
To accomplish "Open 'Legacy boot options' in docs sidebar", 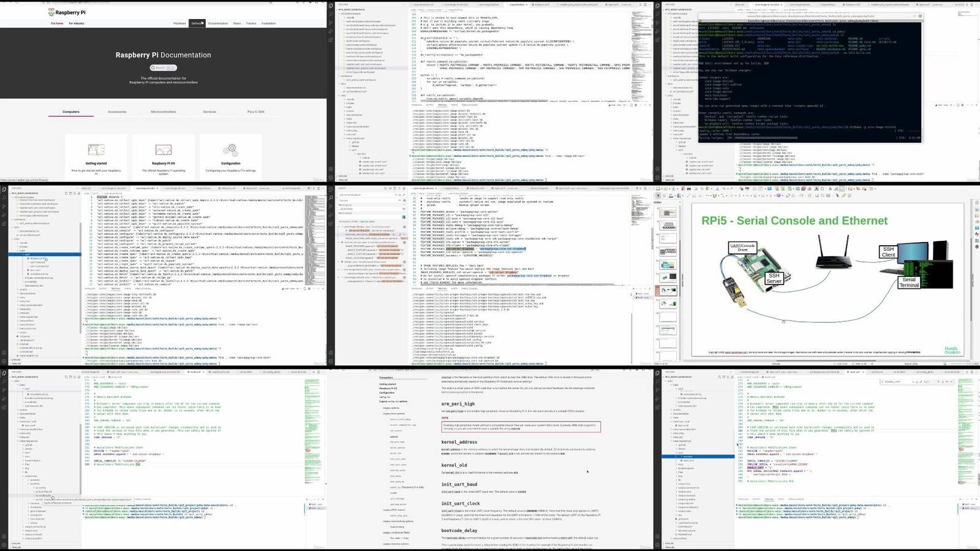I will [x=394, y=414].
